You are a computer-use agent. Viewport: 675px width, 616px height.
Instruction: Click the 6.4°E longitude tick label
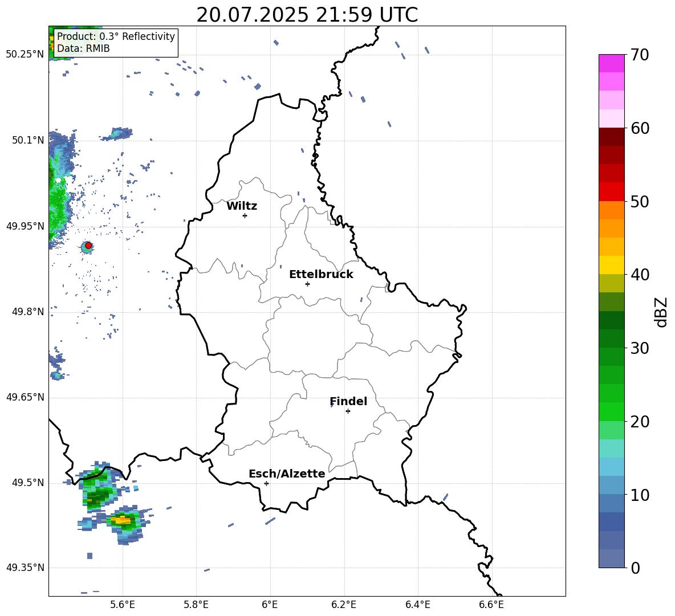coord(417,605)
